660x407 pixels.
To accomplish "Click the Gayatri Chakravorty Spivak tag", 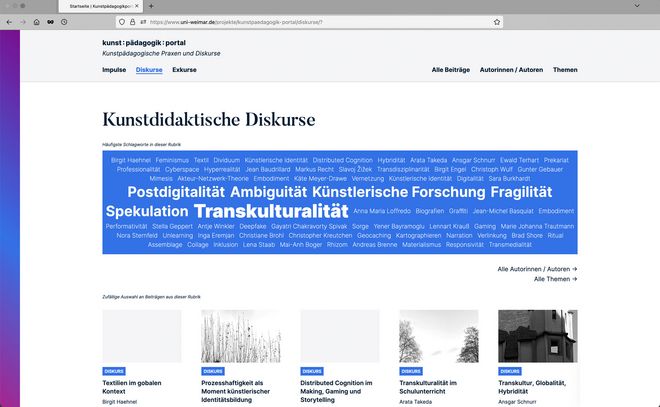I will 309,226.
